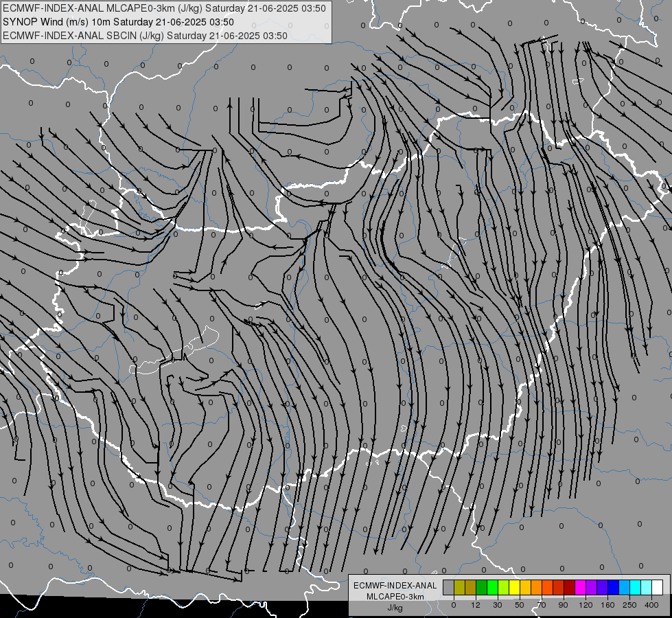Click the legend value label 160
The width and height of the screenshot is (672, 618).
click(607, 605)
